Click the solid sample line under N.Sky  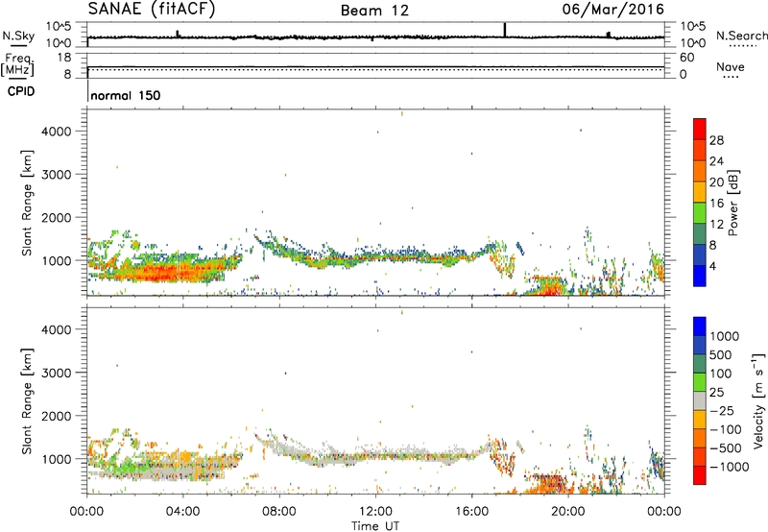[18, 46]
